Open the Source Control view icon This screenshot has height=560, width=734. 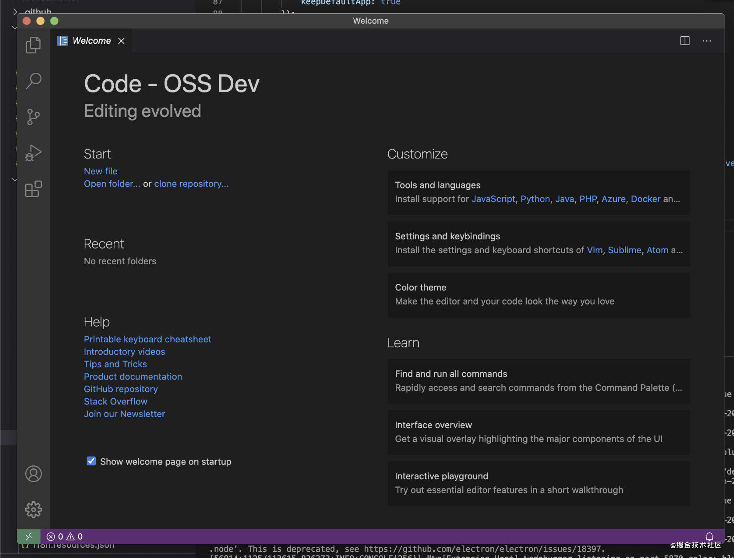33,117
